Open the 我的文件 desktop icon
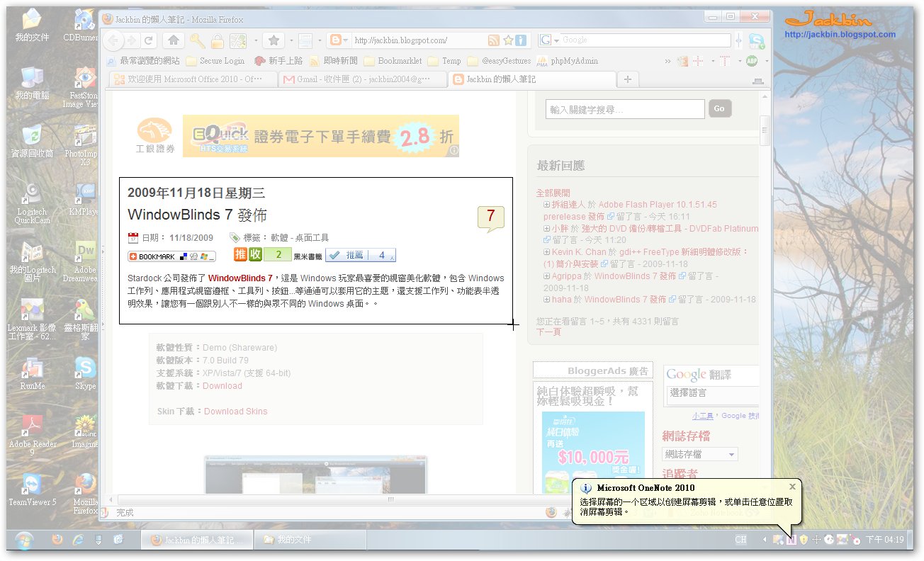 [32, 26]
